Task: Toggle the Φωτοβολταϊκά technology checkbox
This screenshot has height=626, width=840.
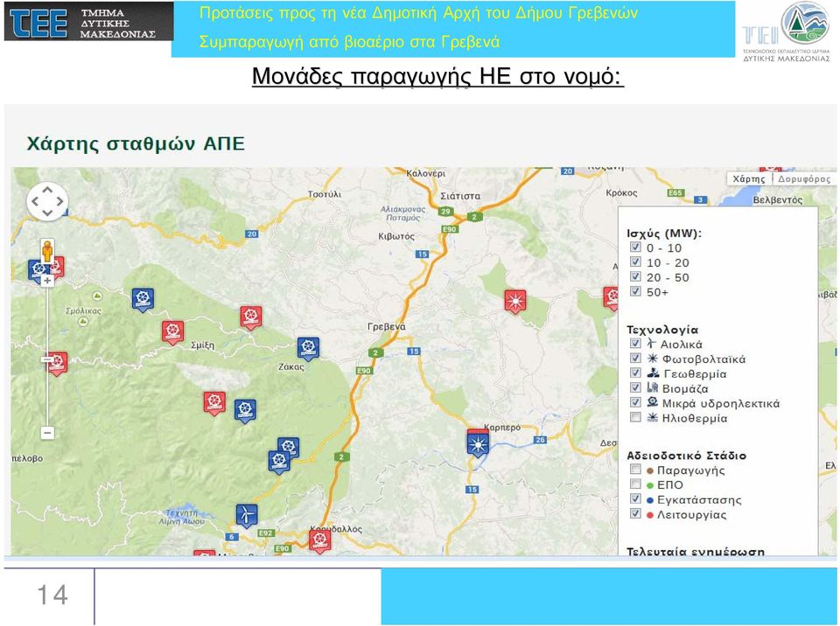Action: [x=635, y=358]
